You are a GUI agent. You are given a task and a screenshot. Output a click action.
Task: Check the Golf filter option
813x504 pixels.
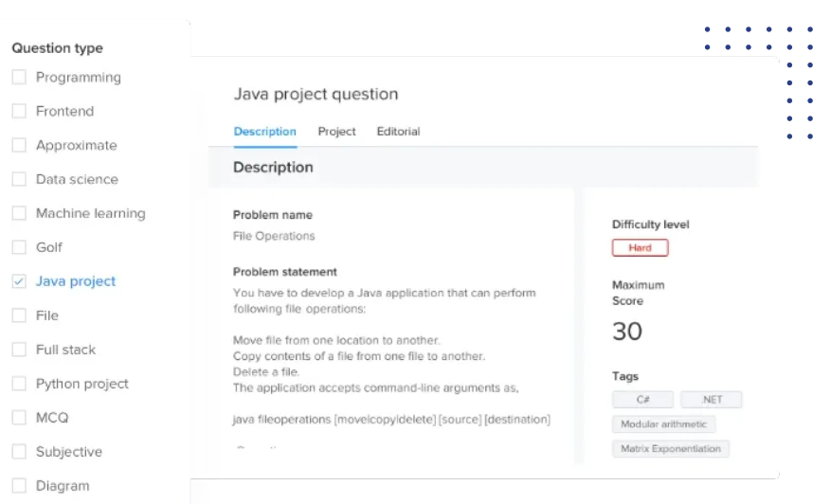(19, 247)
